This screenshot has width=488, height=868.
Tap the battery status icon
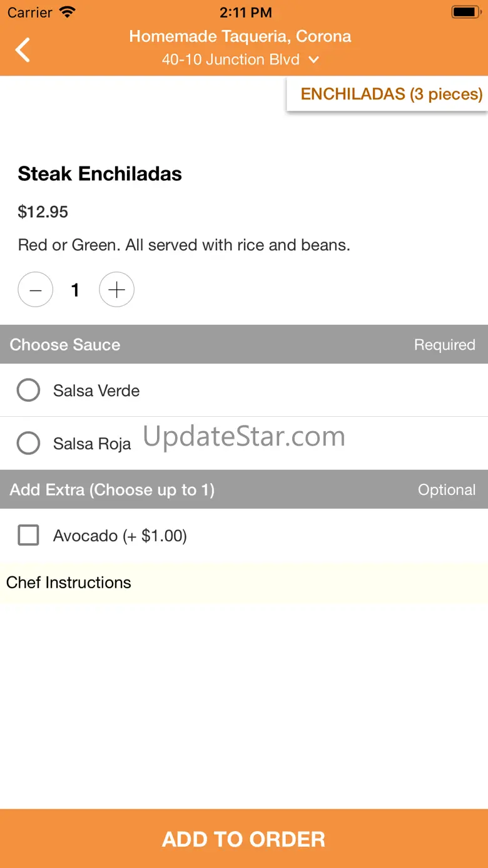tap(466, 12)
